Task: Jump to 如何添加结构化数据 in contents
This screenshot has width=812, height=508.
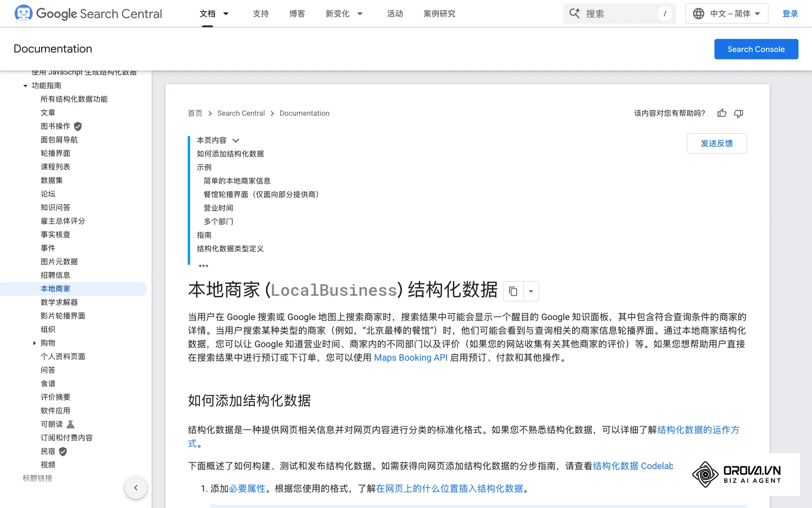Action: (230, 154)
